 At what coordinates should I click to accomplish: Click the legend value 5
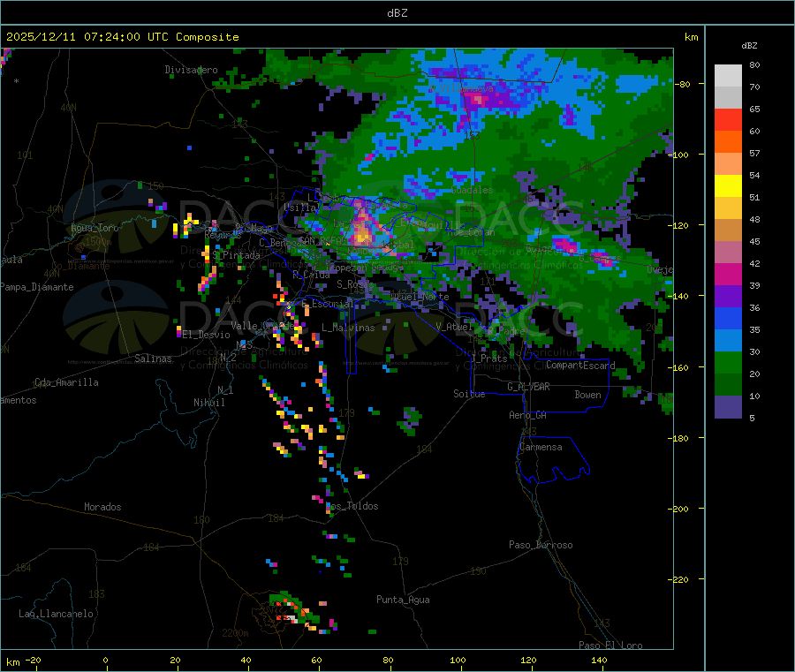click(752, 418)
